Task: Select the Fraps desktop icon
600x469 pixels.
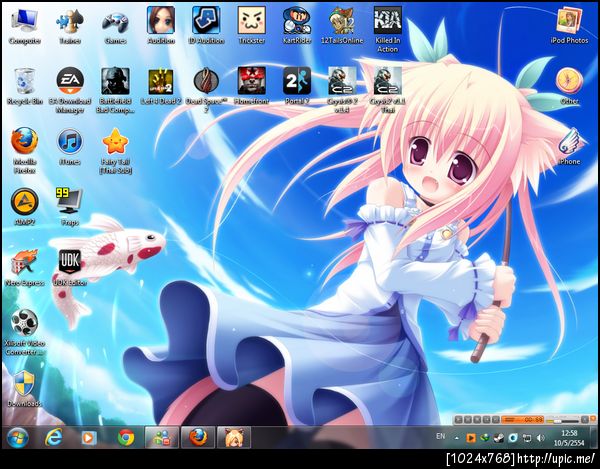Action: pyautogui.click(x=70, y=207)
